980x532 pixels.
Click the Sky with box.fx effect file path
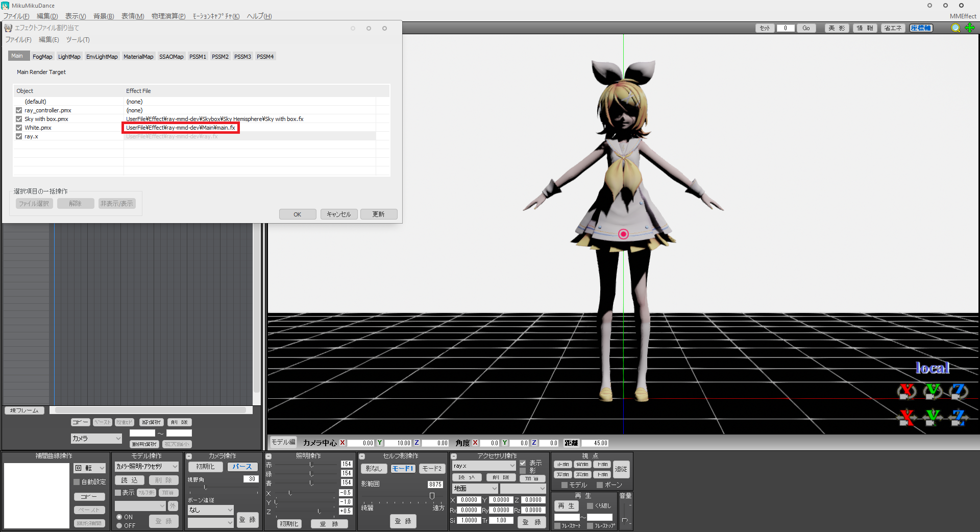[x=215, y=119]
